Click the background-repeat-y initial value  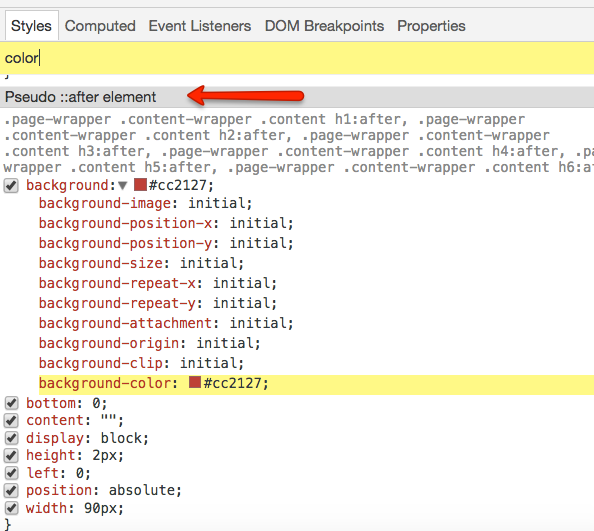point(242,303)
